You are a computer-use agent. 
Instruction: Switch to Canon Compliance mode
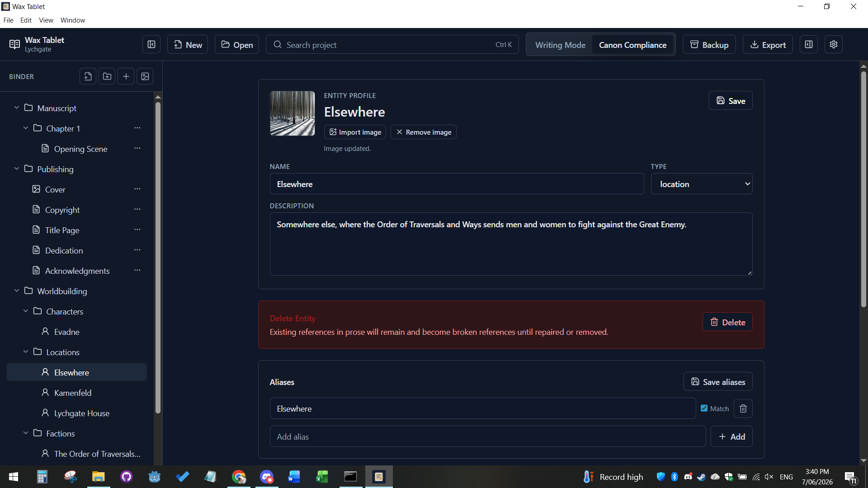pyautogui.click(x=632, y=45)
